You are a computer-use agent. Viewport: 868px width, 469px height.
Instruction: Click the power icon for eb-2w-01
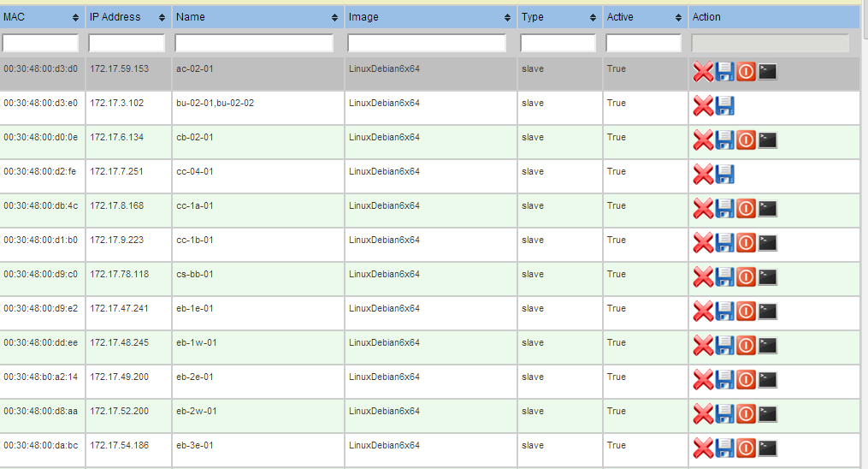747,414
